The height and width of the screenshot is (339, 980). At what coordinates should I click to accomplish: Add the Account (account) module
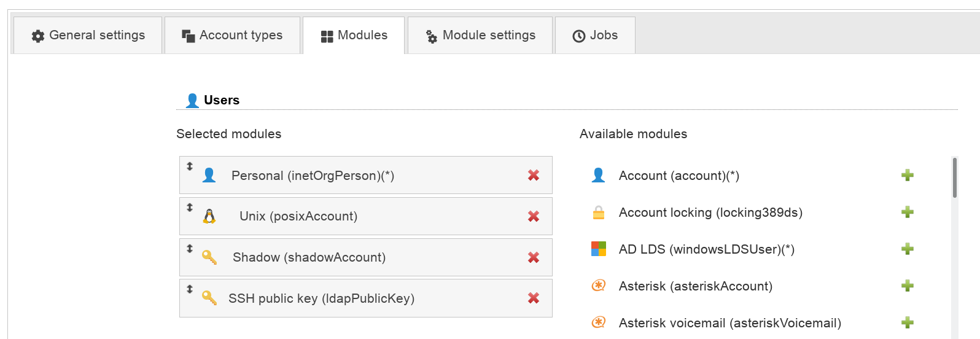907,176
